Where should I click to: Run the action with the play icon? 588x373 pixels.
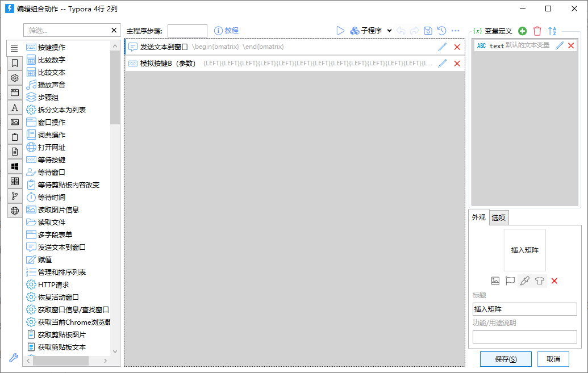(x=340, y=31)
